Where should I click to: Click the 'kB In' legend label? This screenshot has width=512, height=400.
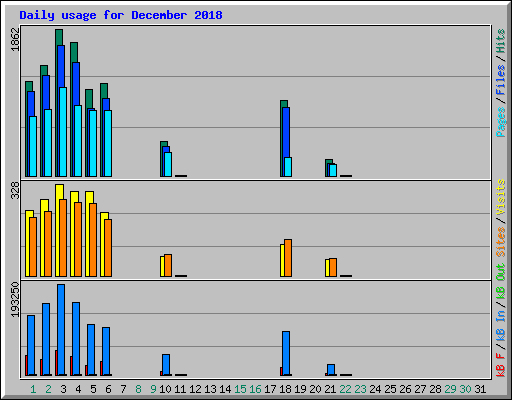click(x=501, y=327)
